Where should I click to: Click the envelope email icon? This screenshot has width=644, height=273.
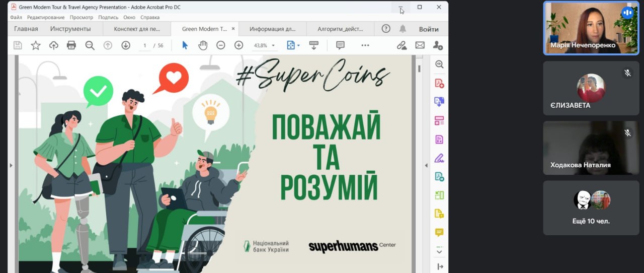pos(420,45)
